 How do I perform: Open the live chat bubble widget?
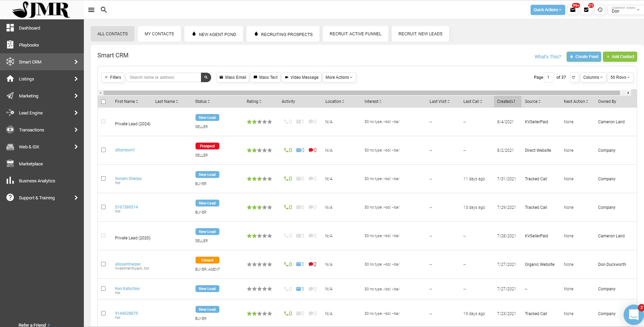pos(633,314)
